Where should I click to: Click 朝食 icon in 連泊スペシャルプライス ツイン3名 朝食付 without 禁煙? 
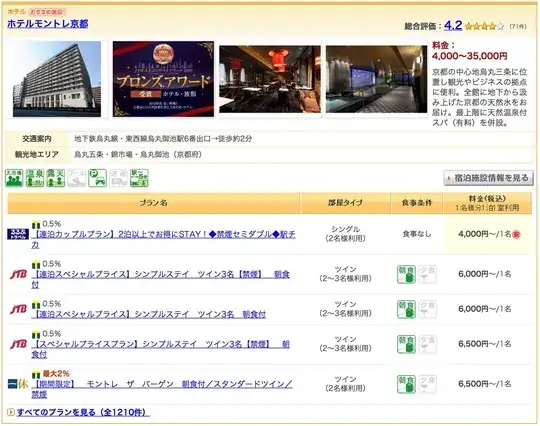click(x=406, y=309)
